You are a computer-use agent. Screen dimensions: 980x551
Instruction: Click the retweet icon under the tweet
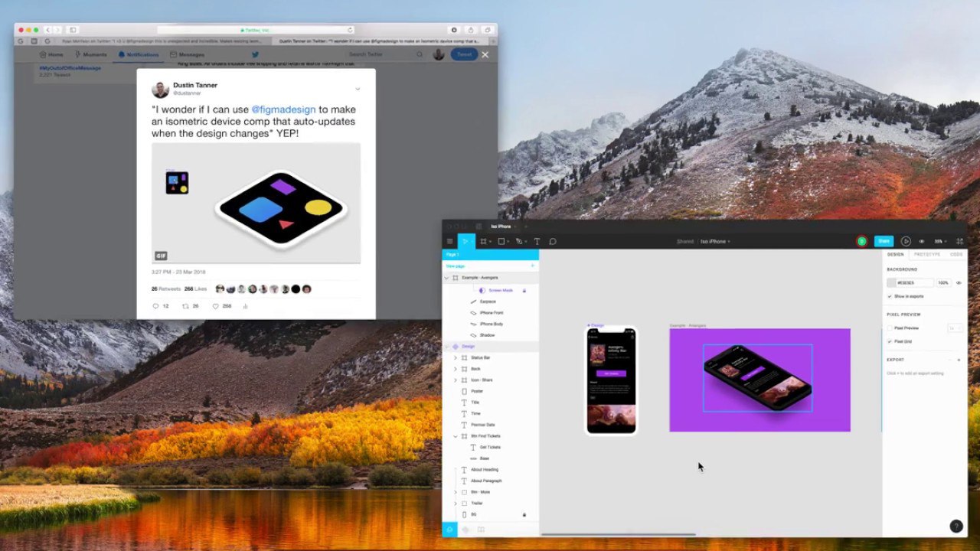[185, 306]
